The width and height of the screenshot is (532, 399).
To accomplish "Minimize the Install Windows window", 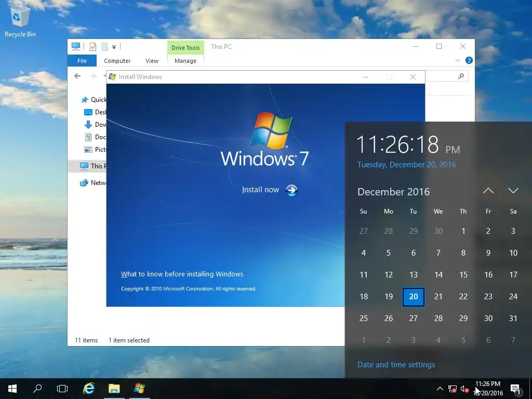I will coord(365,77).
